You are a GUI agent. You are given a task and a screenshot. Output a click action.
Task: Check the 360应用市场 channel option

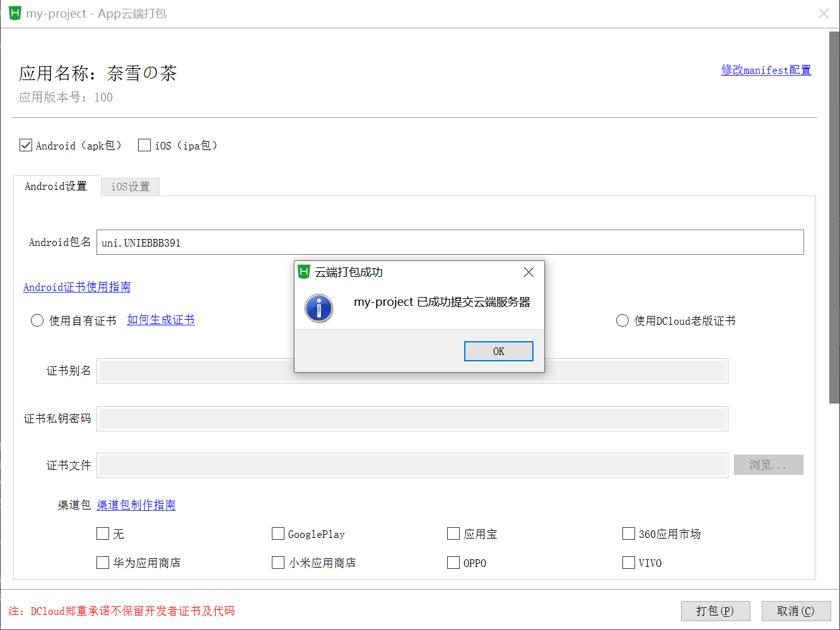tap(629, 534)
